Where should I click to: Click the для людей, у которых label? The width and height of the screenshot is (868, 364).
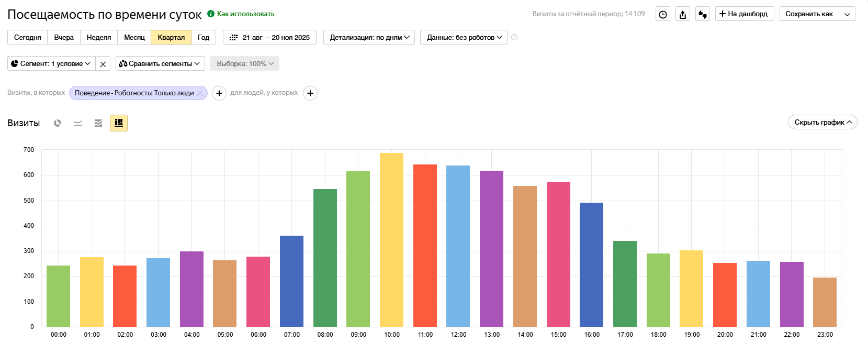click(264, 93)
